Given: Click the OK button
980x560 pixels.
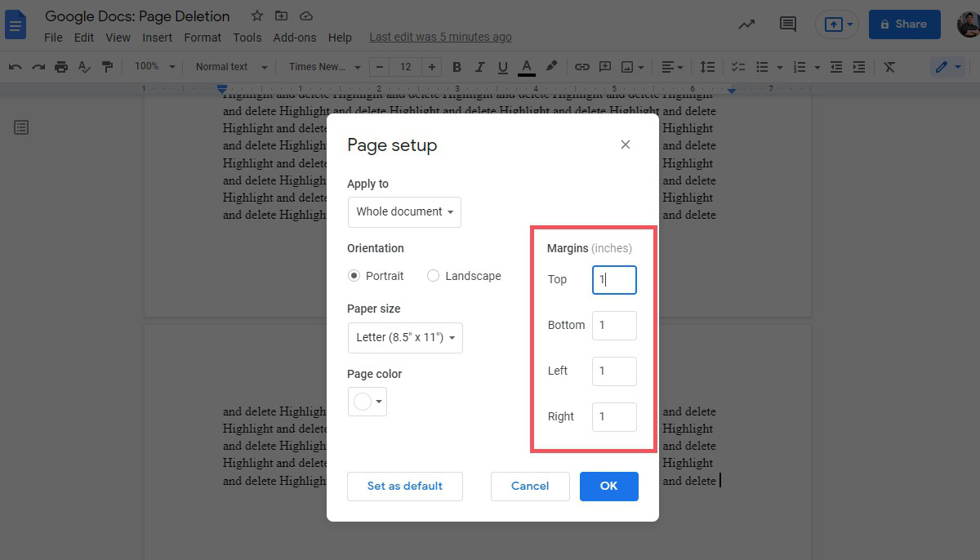Looking at the screenshot, I should point(608,487).
